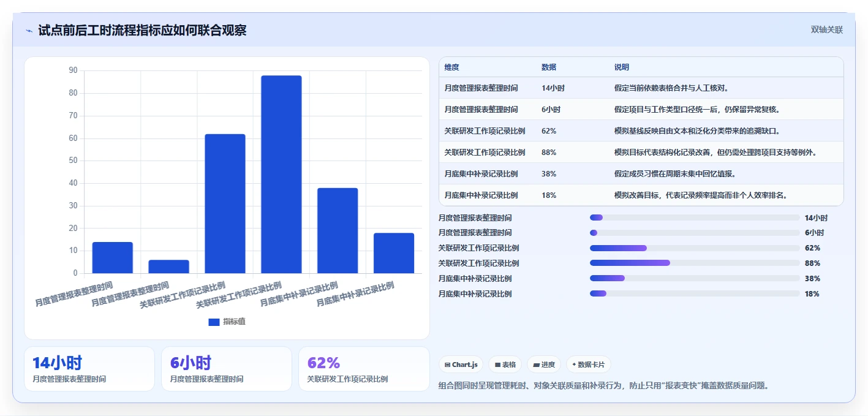Screen dimensions: 868x416
Task: Click the 维度 table column header
Action: [x=452, y=67]
